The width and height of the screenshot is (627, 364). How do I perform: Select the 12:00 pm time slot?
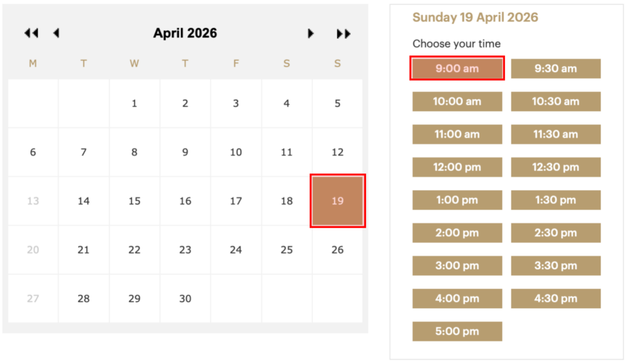[457, 167]
